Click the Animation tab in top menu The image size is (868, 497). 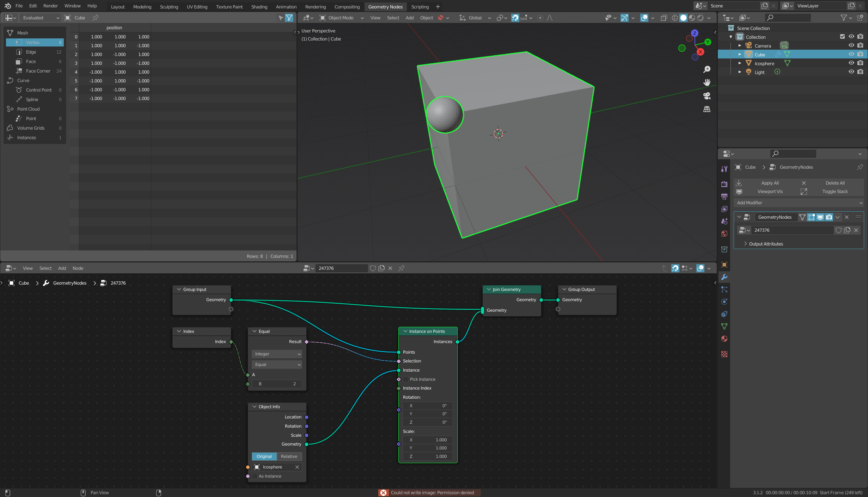coord(286,7)
